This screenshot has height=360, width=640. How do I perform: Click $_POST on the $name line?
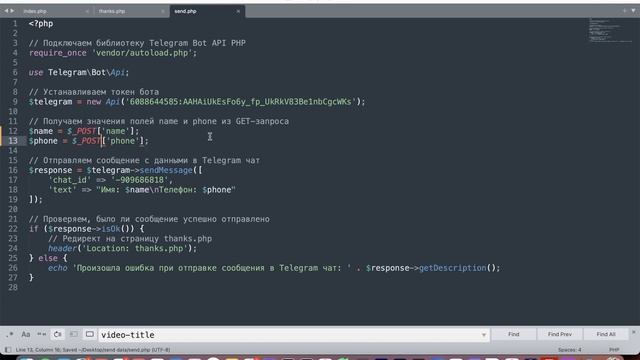pyautogui.click(x=81, y=131)
